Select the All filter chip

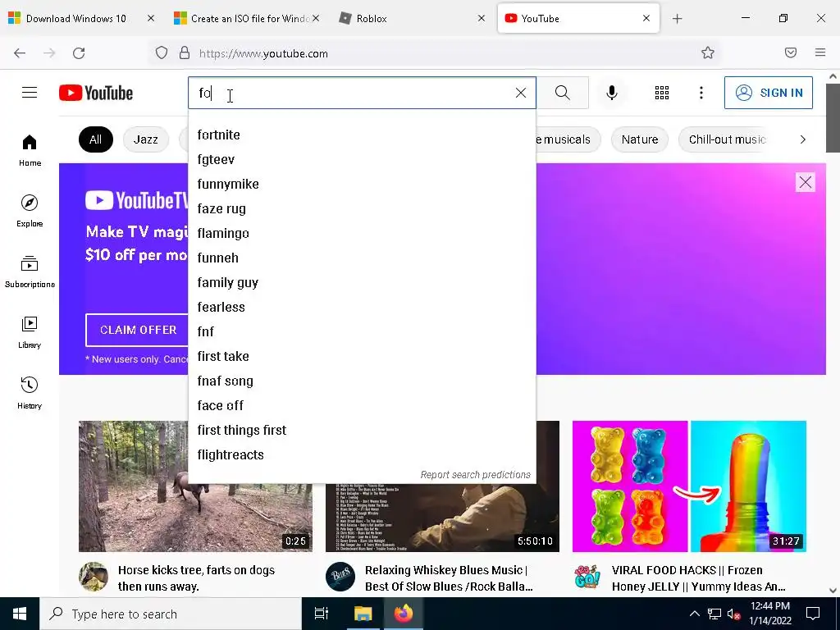(95, 139)
